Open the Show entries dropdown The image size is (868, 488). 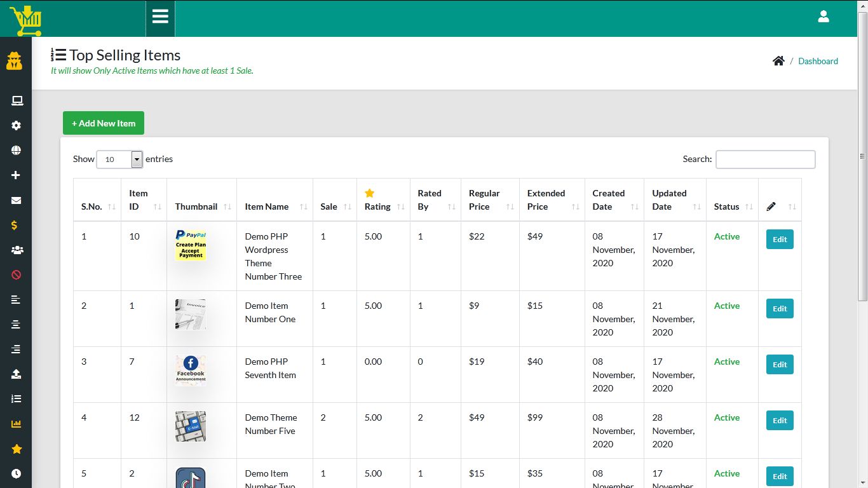pos(119,159)
